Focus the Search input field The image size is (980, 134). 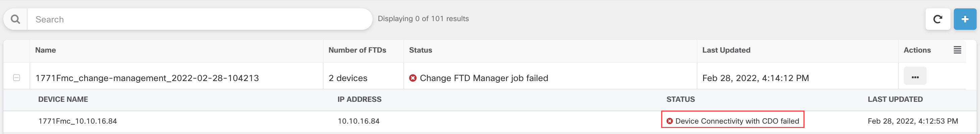[x=198, y=19]
